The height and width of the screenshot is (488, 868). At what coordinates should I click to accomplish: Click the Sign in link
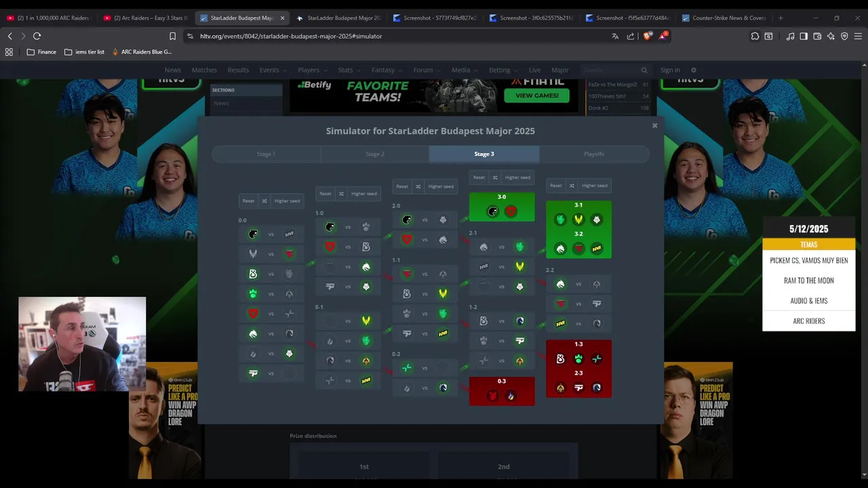[x=670, y=70]
